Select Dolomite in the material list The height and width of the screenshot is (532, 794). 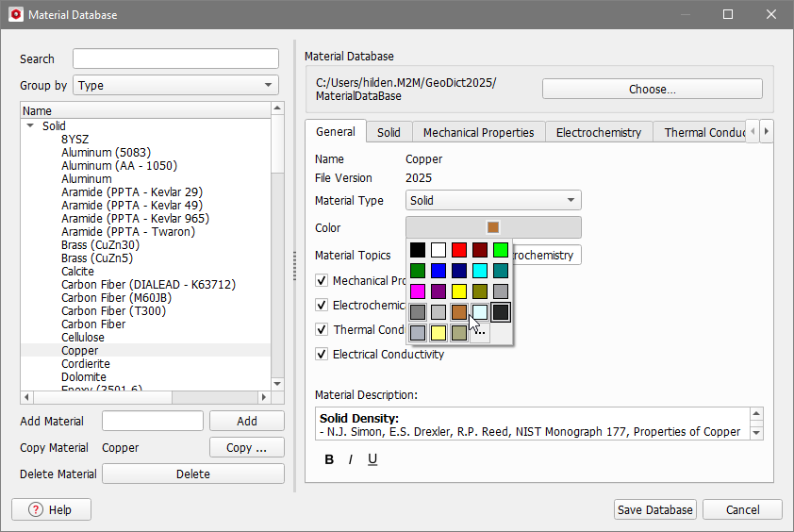[84, 376]
